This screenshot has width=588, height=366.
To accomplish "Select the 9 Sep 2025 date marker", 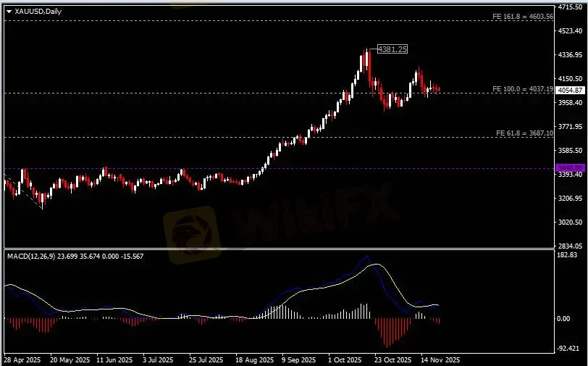I will [x=297, y=359].
